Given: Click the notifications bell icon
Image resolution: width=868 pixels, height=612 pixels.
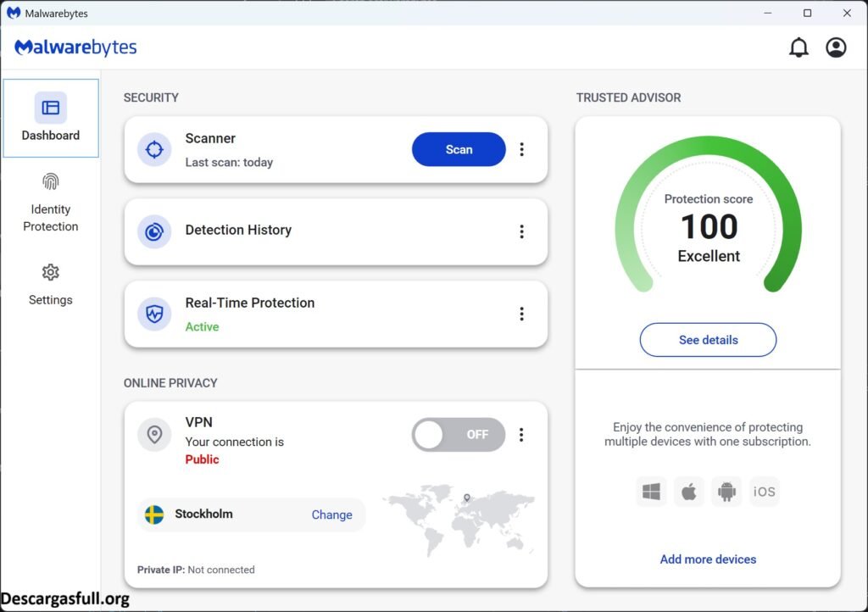Looking at the screenshot, I should click(x=798, y=47).
